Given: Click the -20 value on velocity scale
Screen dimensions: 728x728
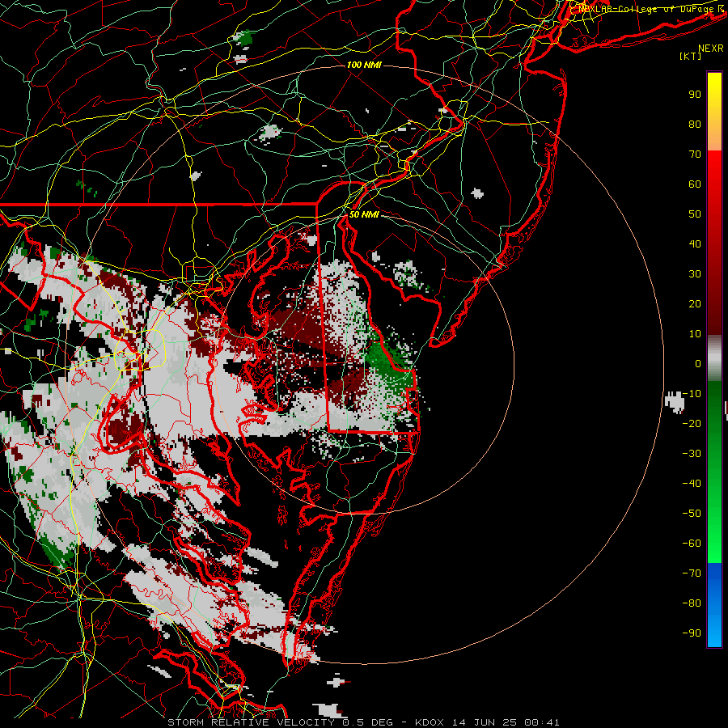Looking at the screenshot, I should coord(692,423).
